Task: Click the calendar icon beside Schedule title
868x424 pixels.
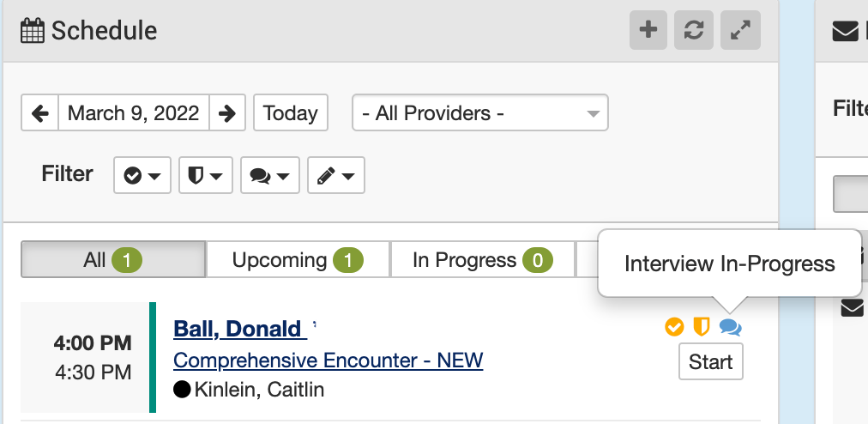Action: [33, 32]
